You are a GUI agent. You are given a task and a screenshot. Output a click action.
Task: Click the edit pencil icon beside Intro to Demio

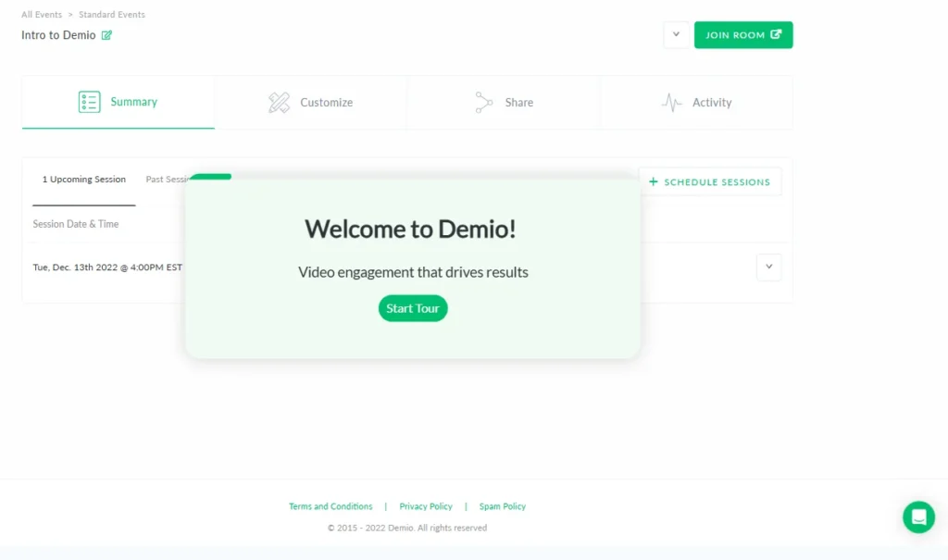tap(106, 35)
